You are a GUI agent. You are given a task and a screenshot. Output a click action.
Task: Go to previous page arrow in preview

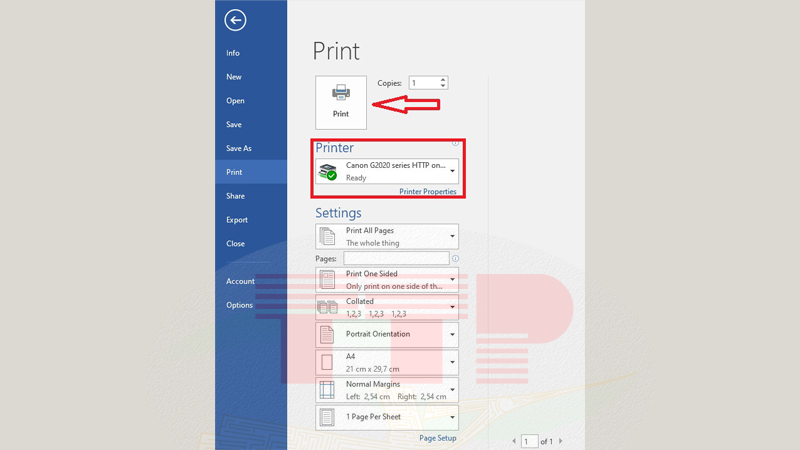point(514,441)
